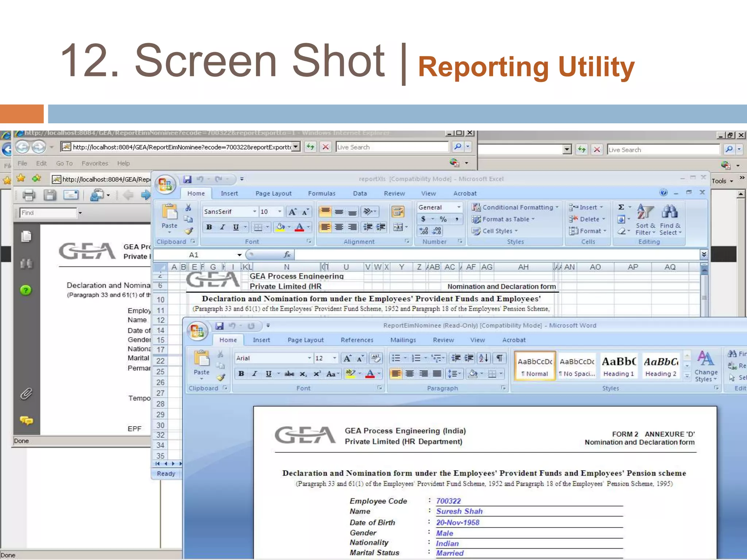Click Excel Delete cells button

[x=587, y=219]
